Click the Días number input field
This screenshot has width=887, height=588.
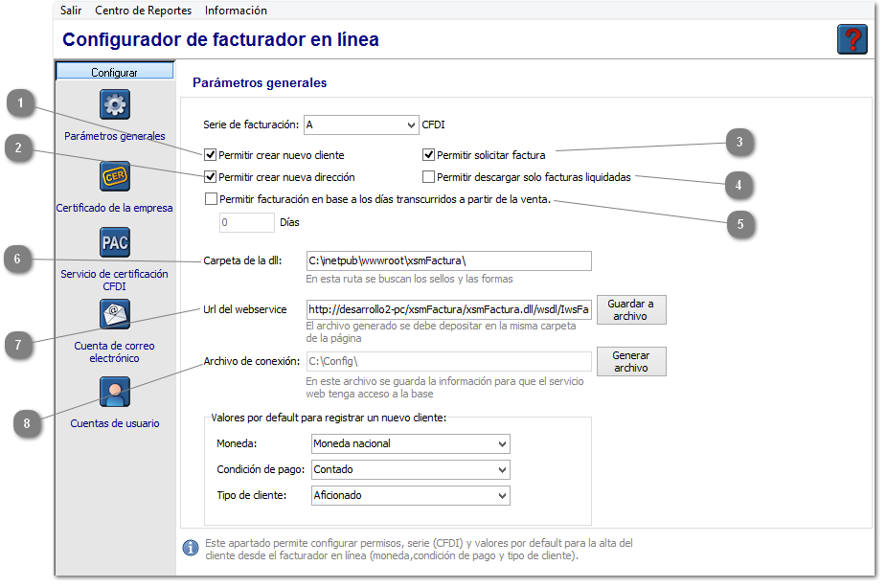pos(247,223)
